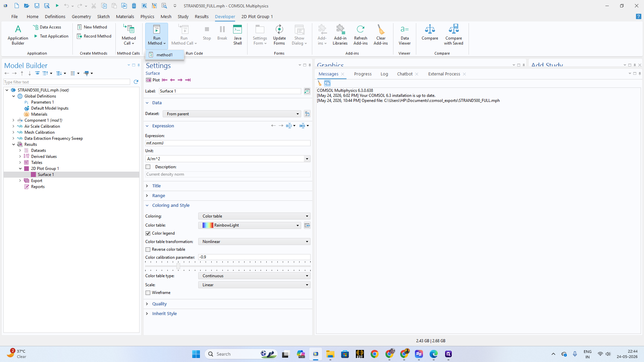Enable the Description checkbox
This screenshot has width=644, height=362.
click(148, 167)
